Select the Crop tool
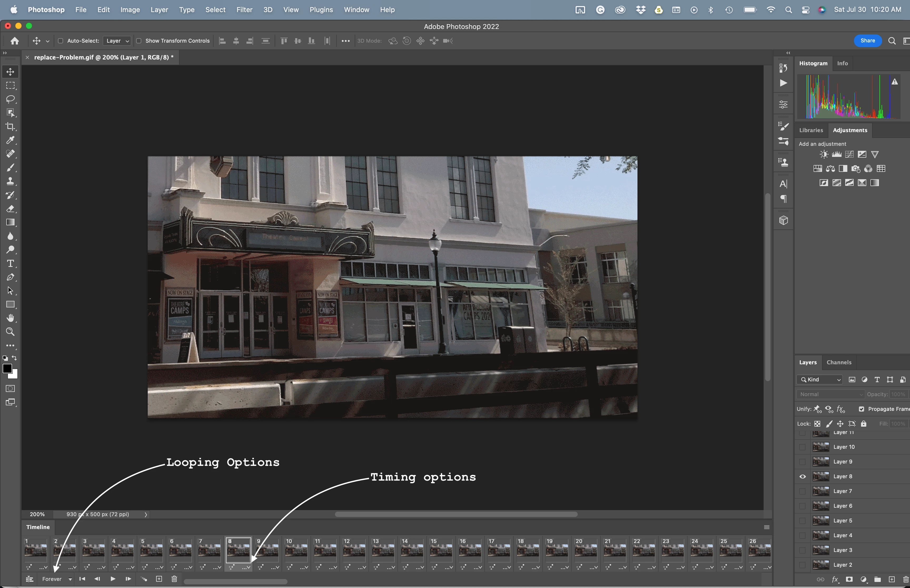Screen dimensions: 910x588 pos(10,126)
